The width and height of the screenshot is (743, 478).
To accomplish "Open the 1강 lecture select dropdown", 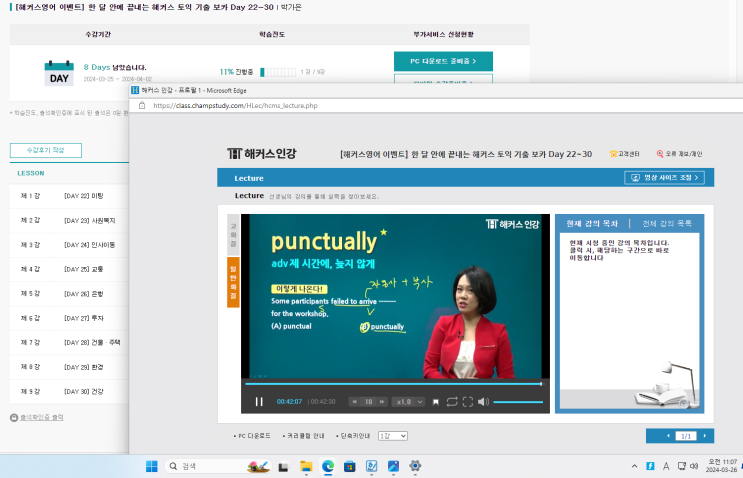I will [x=393, y=436].
